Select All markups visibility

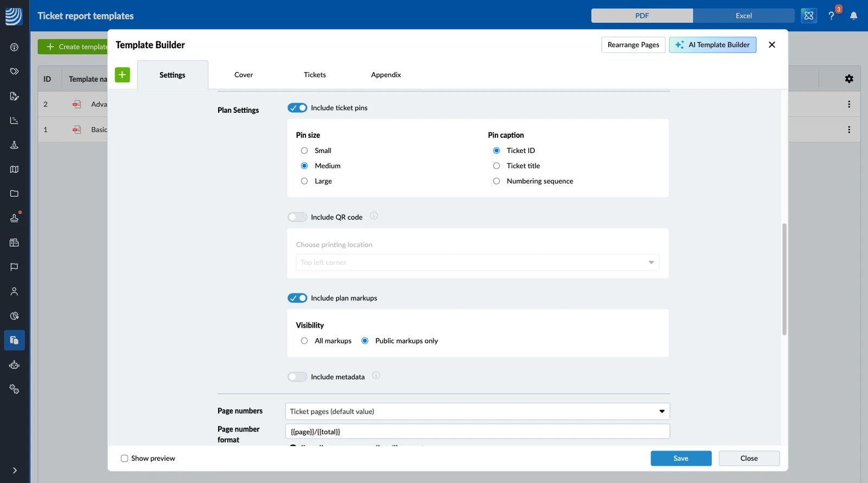pos(304,341)
